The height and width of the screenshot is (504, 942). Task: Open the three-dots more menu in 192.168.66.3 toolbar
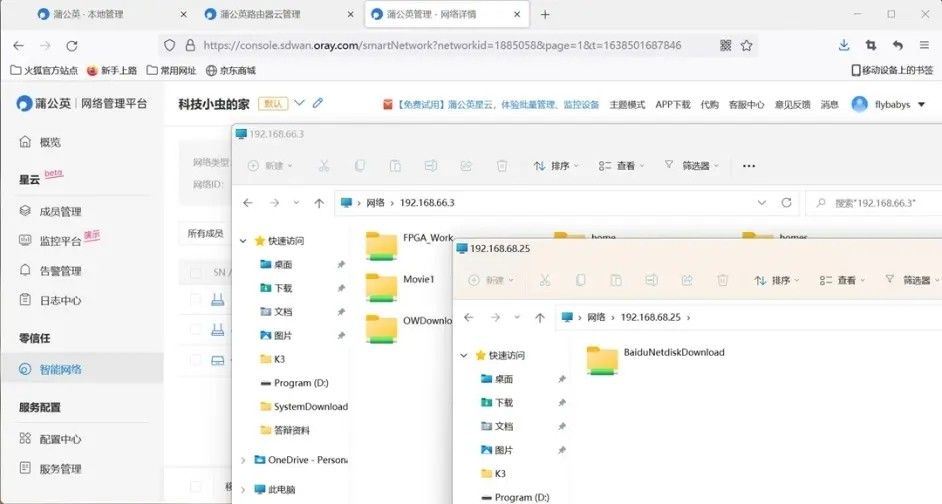[x=749, y=166]
